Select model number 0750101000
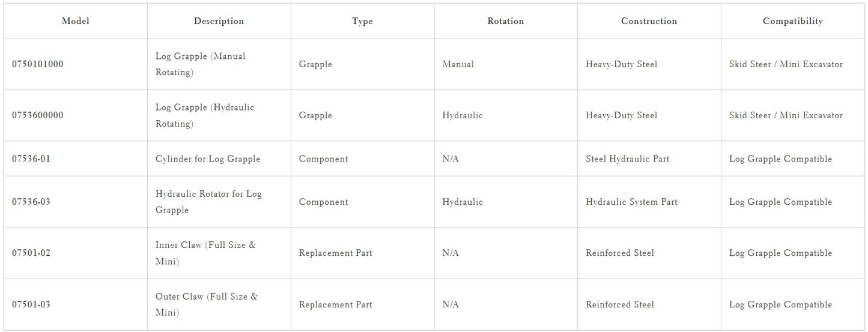Viewport: 868px width, 332px height. point(38,64)
